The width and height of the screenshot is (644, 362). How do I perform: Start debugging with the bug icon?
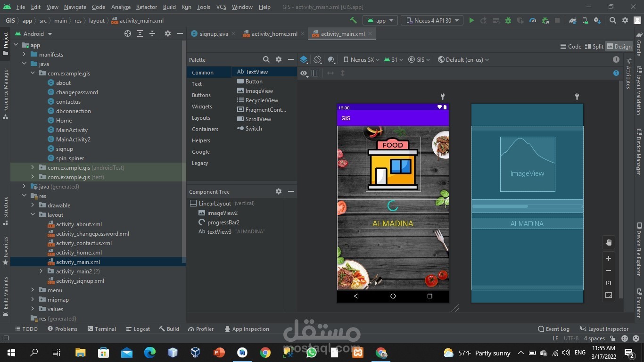508,20
